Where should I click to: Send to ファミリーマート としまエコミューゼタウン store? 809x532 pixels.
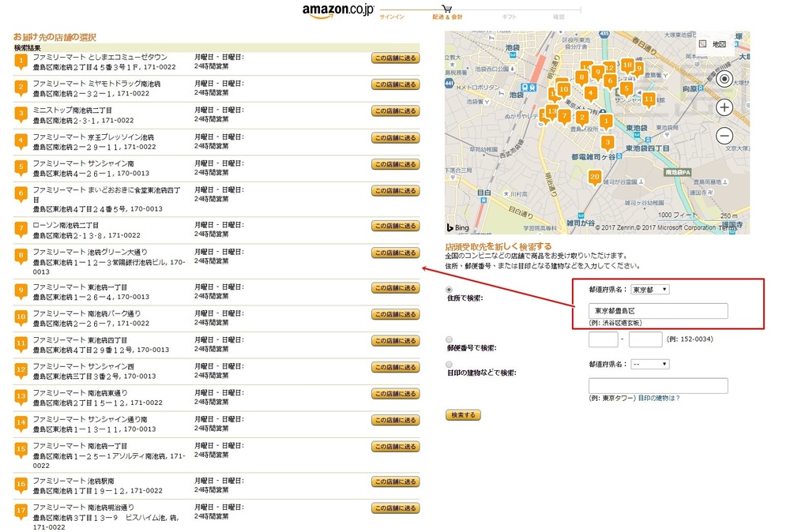coord(395,58)
